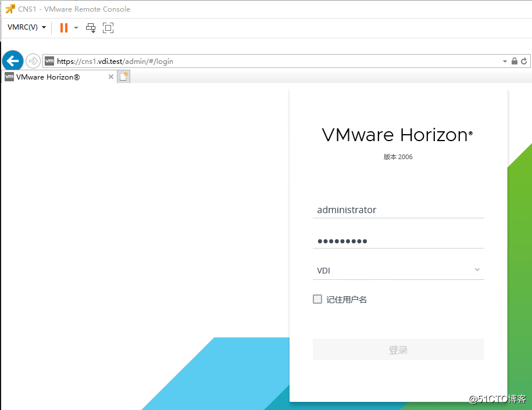The image size is (532, 410).
Task: Click the 版本 2006 version text
Action: click(x=398, y=157)
